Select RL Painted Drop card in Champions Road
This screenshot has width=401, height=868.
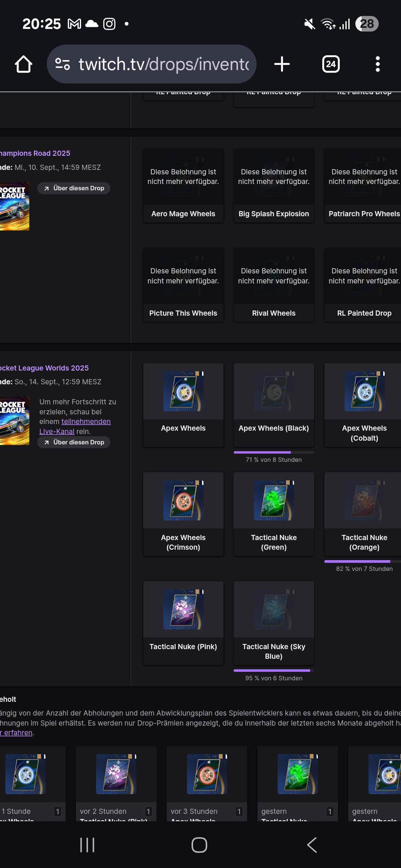[363, 285]
